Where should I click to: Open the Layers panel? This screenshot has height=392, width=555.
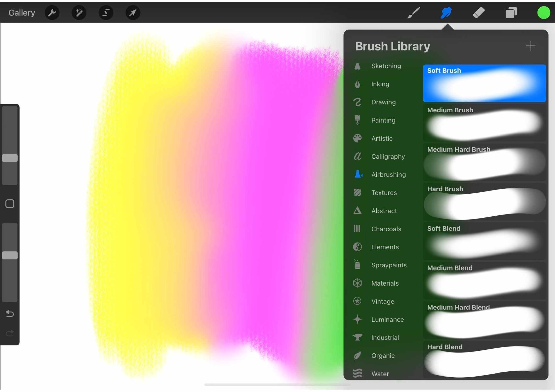(x=511, y=12)
